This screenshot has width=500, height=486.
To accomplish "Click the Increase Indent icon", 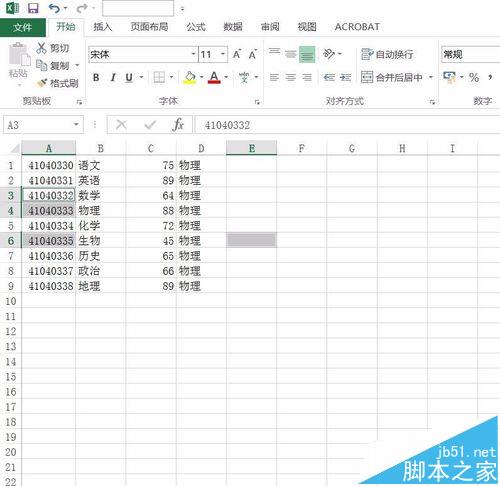I will point(345,77).
